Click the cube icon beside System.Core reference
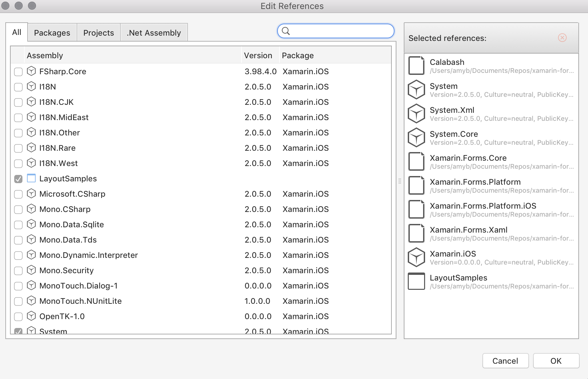Image resolution: width=588 pixels, height=379 pixels. point(416,137)
